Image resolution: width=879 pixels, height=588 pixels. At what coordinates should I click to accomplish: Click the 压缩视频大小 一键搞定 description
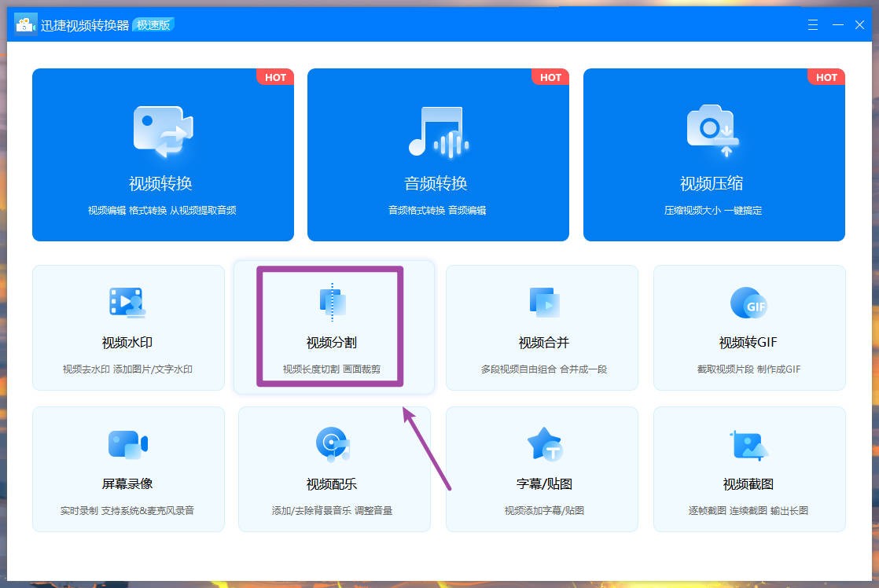click(x=713, y=211)
